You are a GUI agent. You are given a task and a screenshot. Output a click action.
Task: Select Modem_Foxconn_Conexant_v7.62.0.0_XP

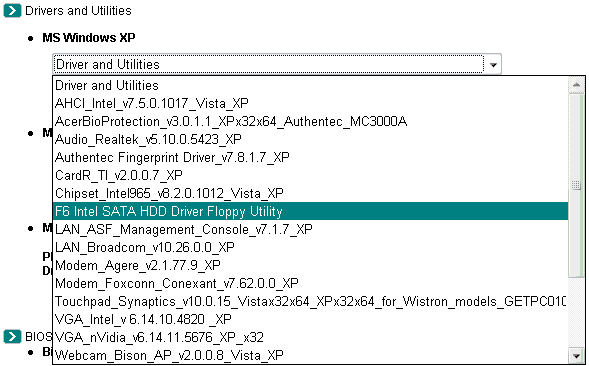coord(310,283)
